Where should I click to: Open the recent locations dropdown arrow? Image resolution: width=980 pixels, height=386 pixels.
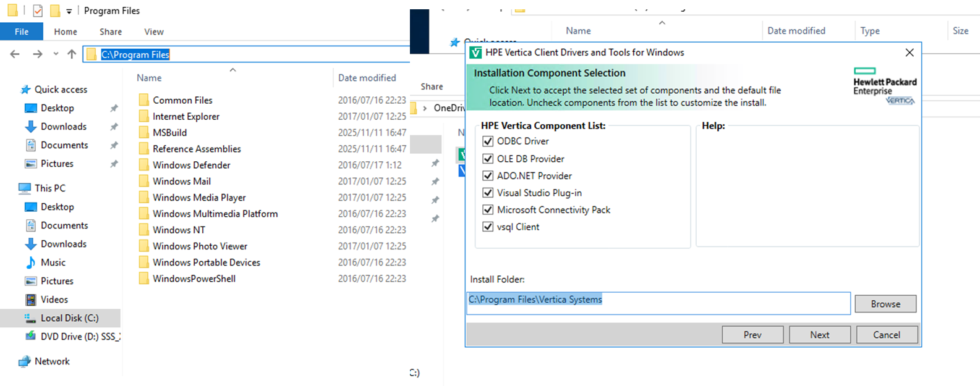tap(56, 54)
